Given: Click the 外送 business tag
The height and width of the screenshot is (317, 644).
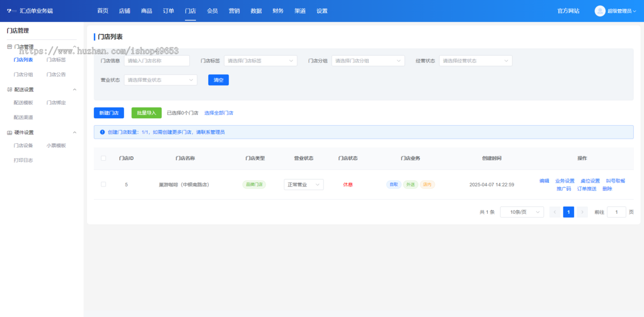Looking at the screenshot, I should click(x=411, y=184).
